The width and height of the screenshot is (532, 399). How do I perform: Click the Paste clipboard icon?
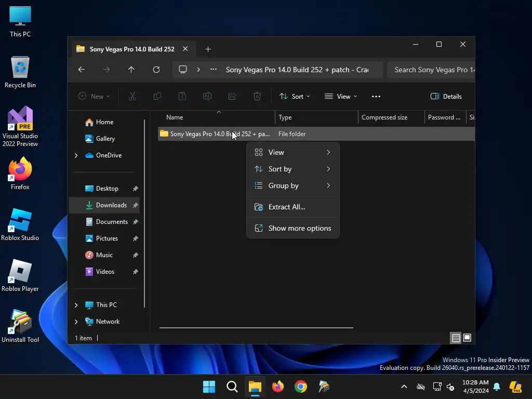[182, 96]
